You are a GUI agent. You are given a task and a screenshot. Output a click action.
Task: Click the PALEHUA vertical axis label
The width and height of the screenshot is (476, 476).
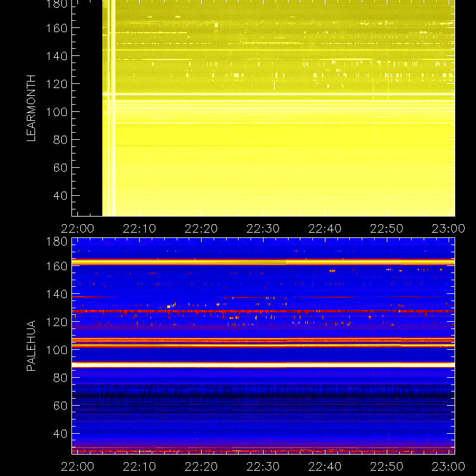pos(32,346)
